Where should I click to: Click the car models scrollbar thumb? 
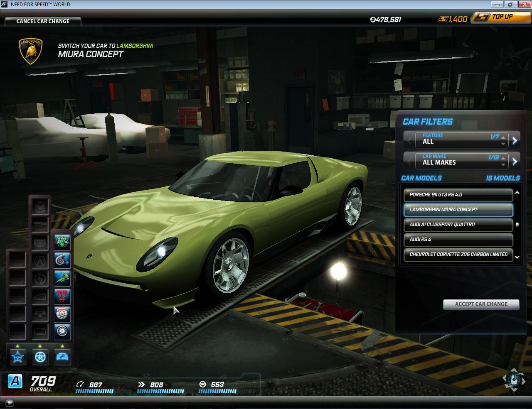tap(517, 225)
